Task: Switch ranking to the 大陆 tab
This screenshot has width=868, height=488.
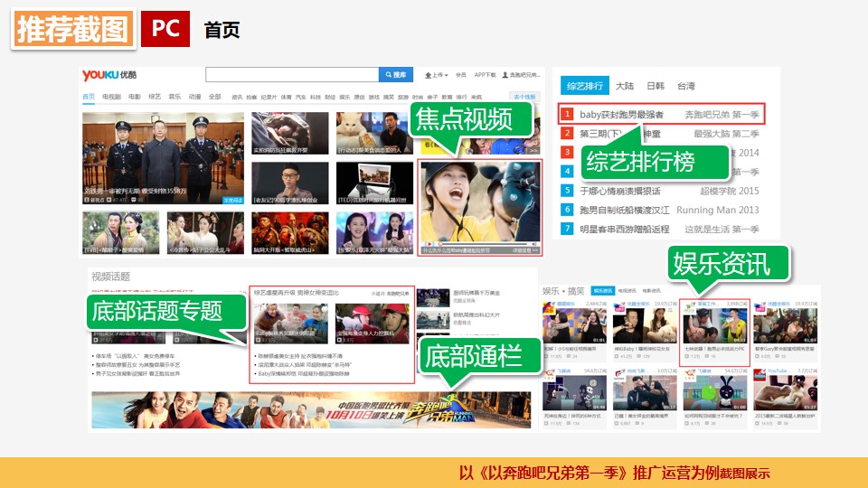Action: [x=625, y=86]
